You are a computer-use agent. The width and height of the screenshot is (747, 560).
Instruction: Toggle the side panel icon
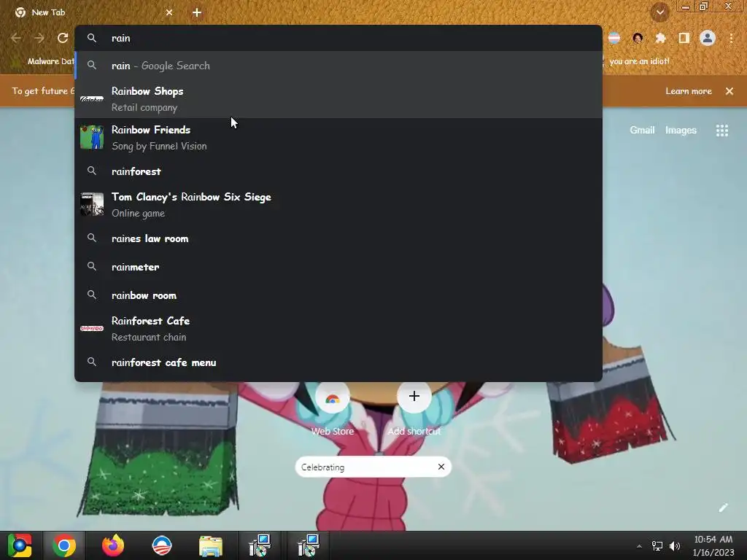684,38
